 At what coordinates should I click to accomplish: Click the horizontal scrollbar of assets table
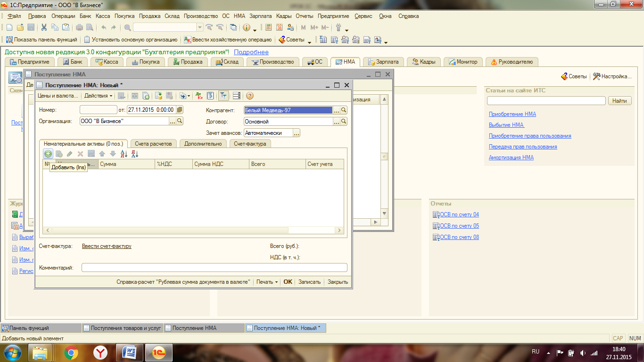pos(193,230)
